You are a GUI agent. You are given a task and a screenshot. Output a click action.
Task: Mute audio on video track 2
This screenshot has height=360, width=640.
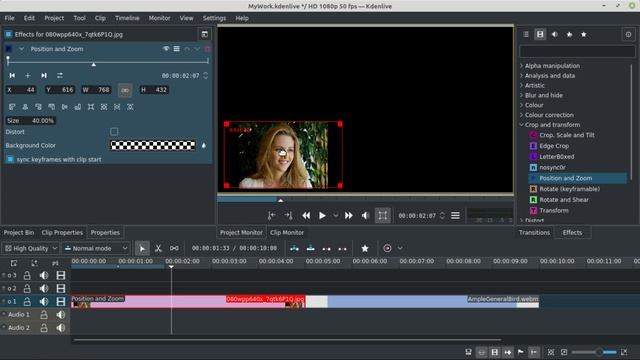tap(44, 289)
